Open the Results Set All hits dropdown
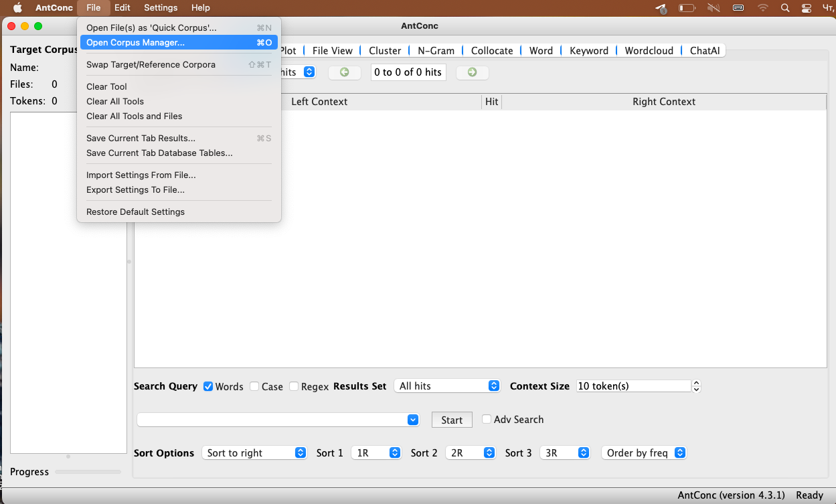 (447, 386)
